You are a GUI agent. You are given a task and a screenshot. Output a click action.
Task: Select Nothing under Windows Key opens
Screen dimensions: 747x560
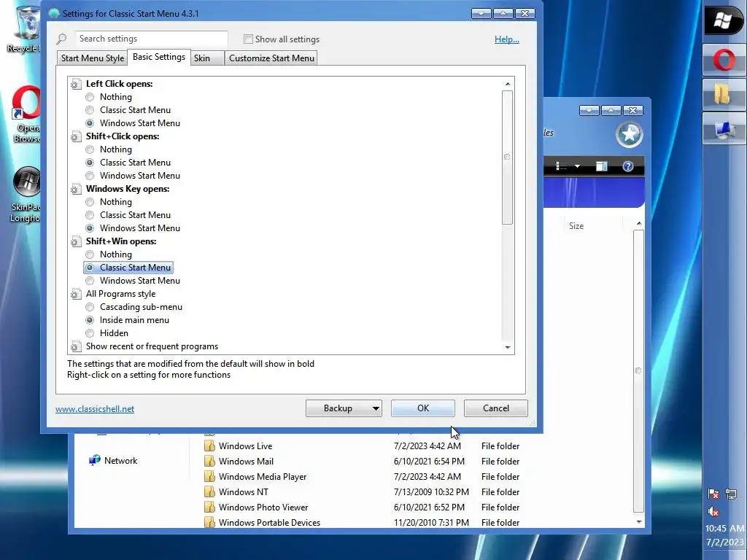[x=90, y=202]
